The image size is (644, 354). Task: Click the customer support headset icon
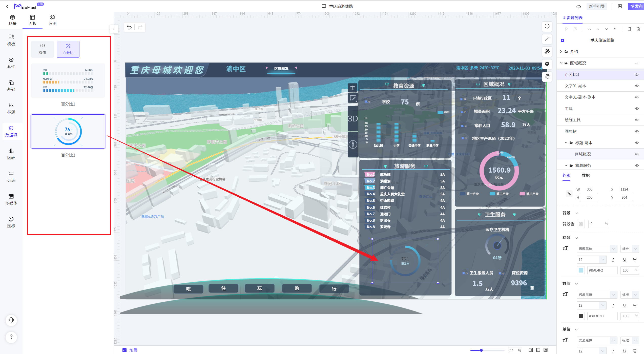[x=11, y=320]
